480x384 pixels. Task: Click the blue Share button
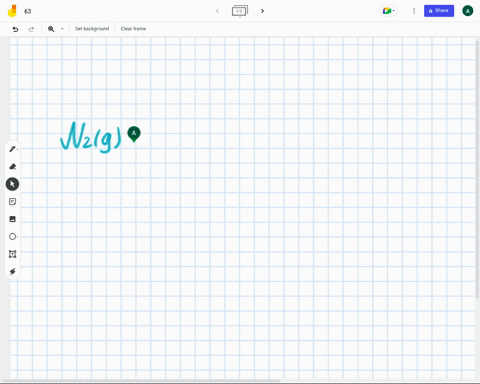click(439, 11)
